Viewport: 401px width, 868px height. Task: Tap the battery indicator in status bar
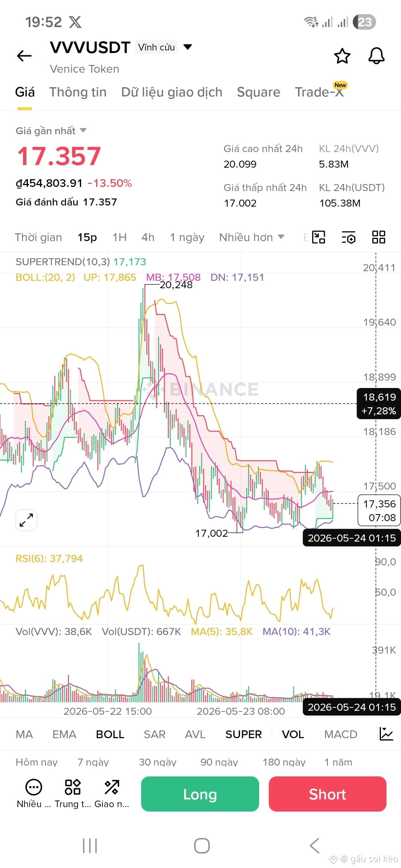click(x=364, y=22)
